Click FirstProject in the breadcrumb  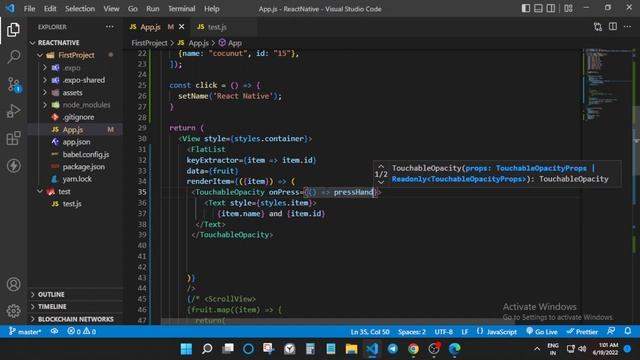149,43
